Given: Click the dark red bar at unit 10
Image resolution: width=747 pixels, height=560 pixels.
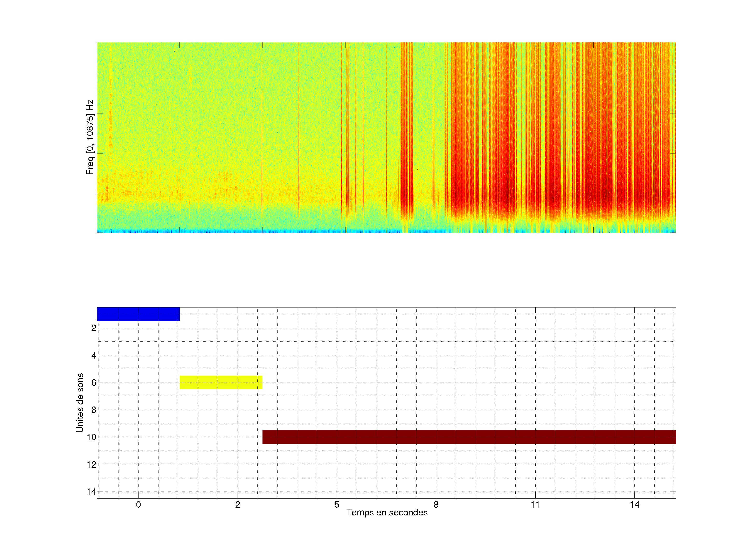Looking at the screenshot, I should coord(469,437).
